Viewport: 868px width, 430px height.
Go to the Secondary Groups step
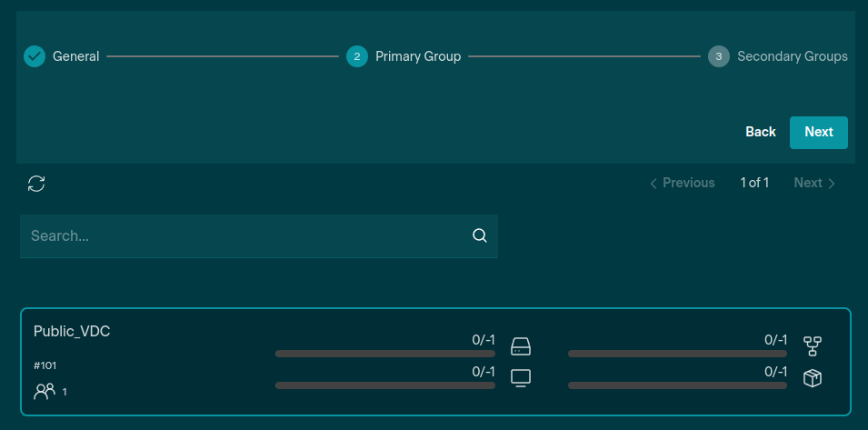[792, 56]
